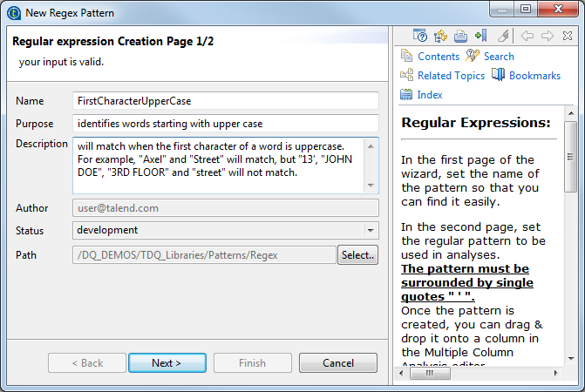Click the Description scrollbar down arrow
The height and width of the screenshot is (392, 585).
372,186
